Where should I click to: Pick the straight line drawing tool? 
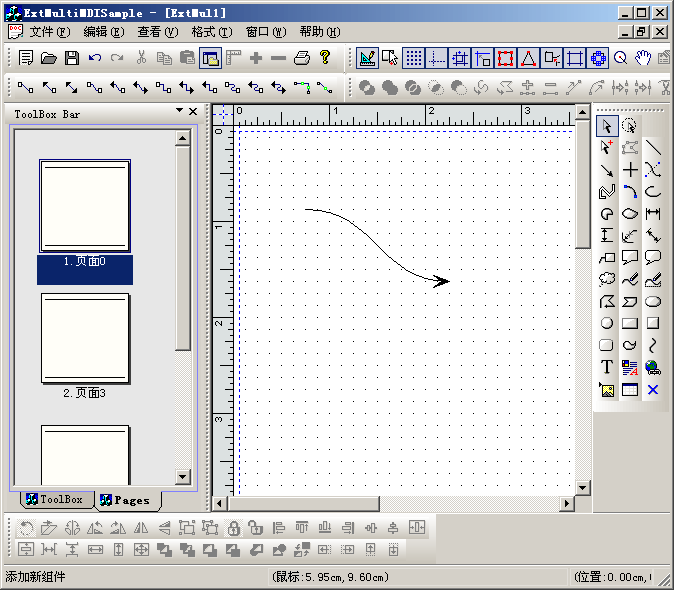coord(653,147)
